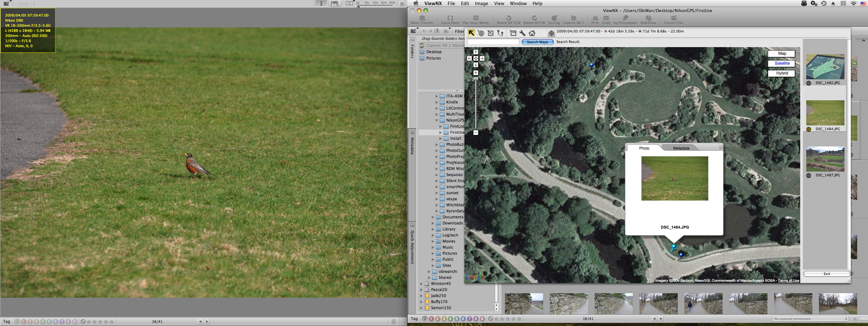This screenshot has width=868, height=326.
Task: Open Nikon Transfer from the toolbar
Action: [422, 20]
